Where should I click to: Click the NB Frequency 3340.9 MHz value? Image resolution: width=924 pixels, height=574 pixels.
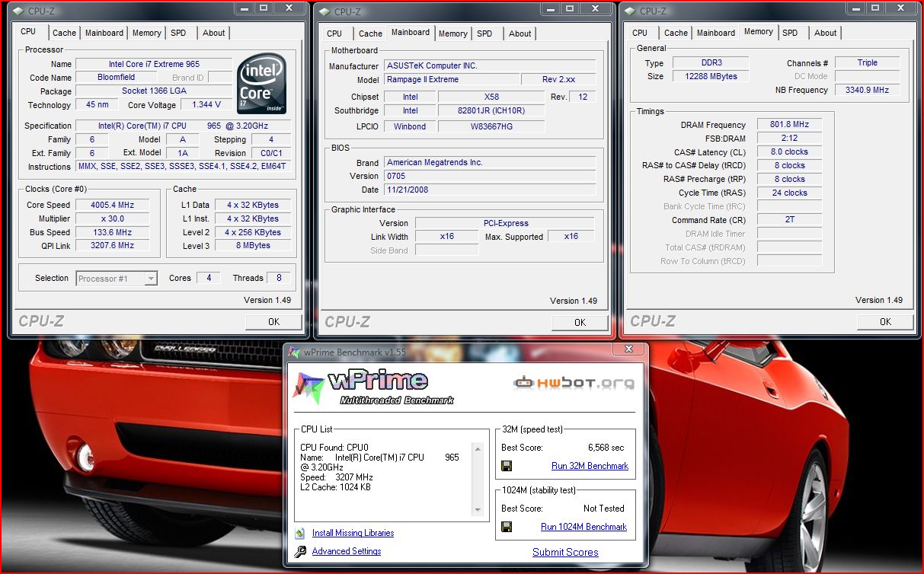tap(867, 90)
